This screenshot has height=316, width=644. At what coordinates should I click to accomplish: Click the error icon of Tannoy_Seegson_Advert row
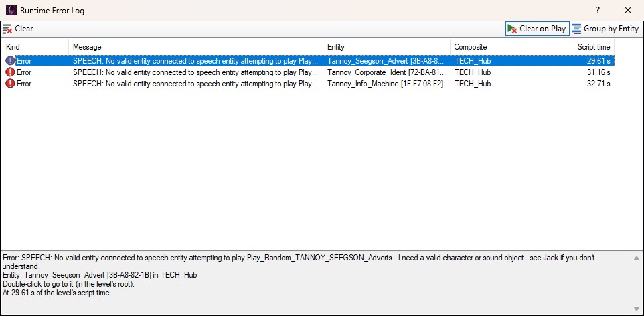[10, 61]
